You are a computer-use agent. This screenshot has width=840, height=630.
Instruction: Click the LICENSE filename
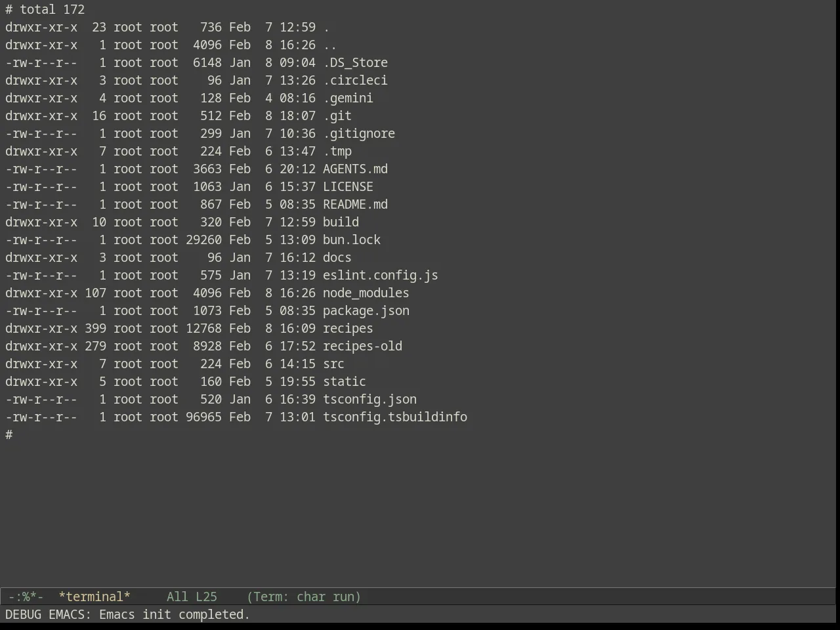pos(348,186)
